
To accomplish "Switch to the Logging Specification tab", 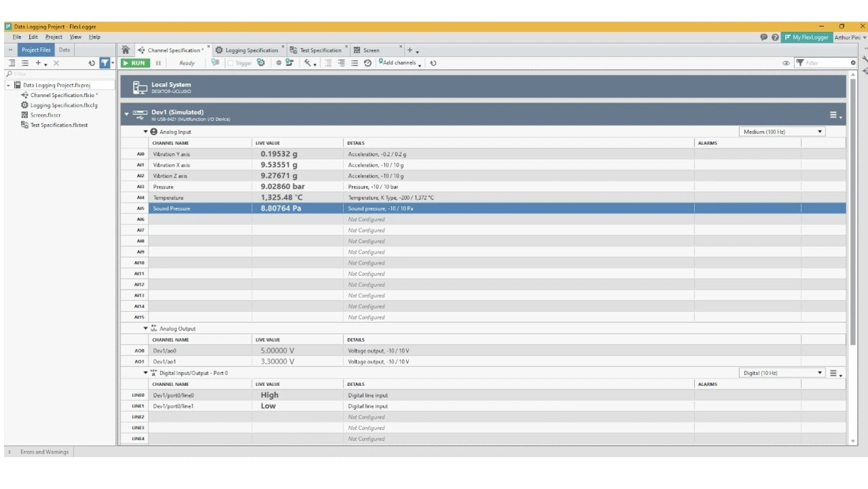I will (x=247, y=50).
